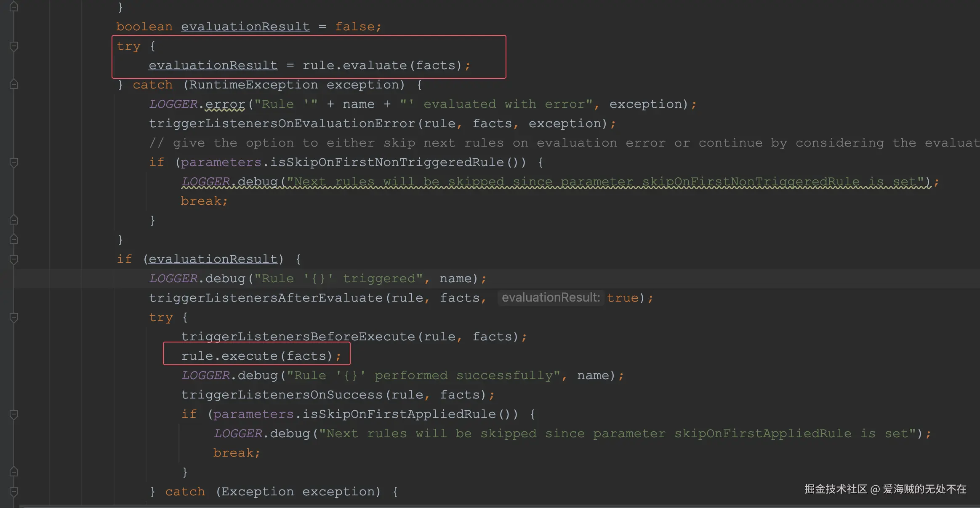This screenshot has height=508, width=980.
Task: Click fold end marker below first break
Action: tap(13, 220)
